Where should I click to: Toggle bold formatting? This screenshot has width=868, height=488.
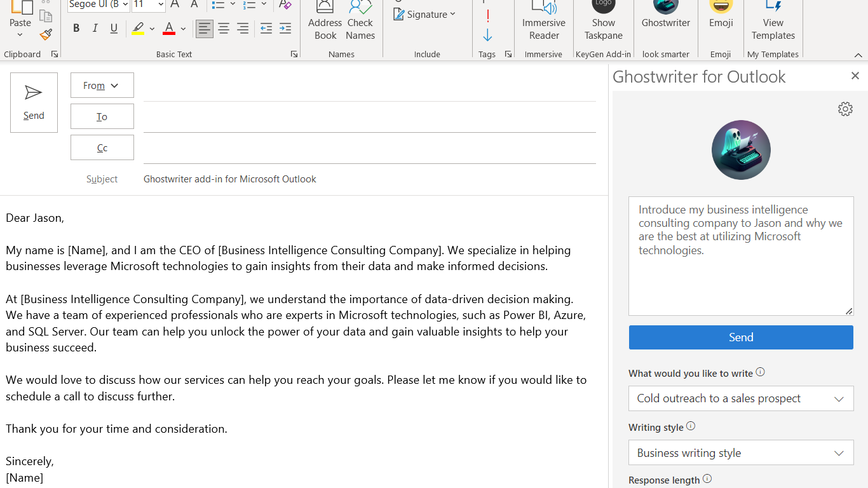click(76, 29)
